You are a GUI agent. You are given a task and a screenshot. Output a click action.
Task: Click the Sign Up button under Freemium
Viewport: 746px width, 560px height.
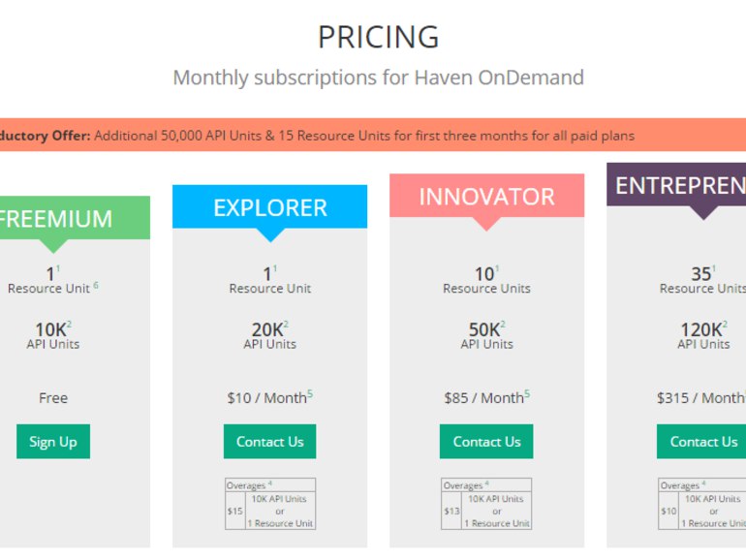coord(53,442)
